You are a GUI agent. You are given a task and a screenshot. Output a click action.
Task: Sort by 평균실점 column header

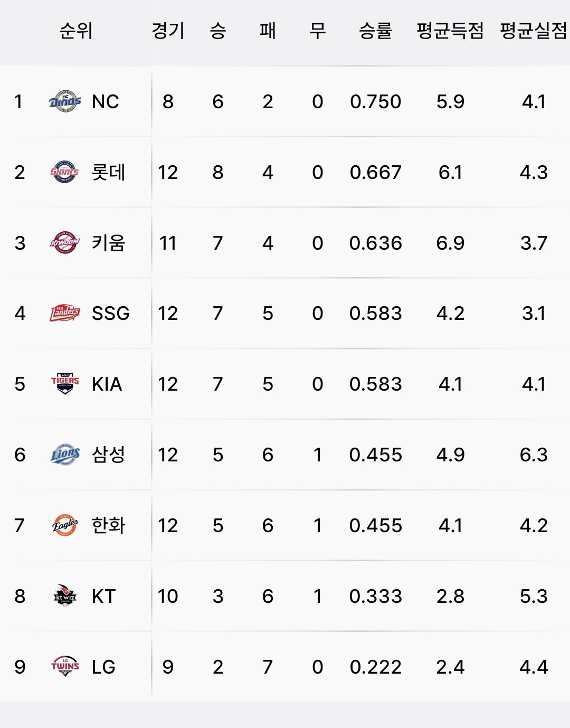coord(534,31)
